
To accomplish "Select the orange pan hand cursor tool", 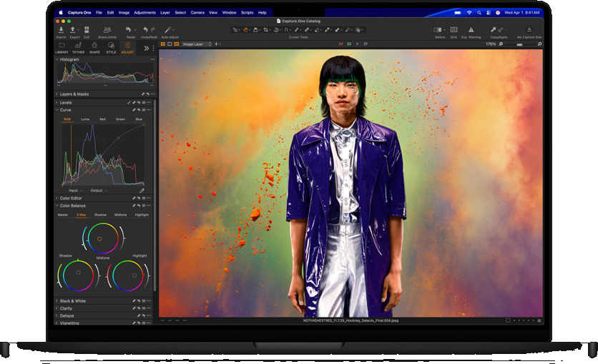I will coord(245,30).
